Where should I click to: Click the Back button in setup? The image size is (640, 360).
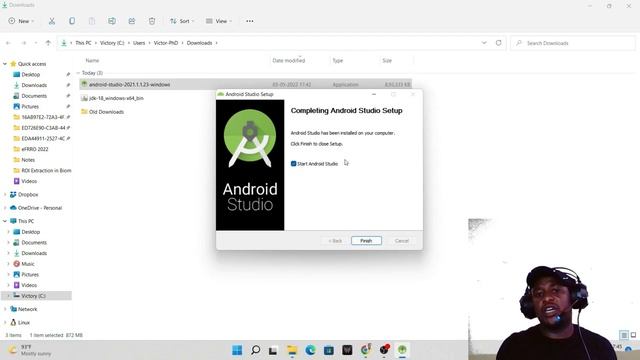[x=335, y=241]
